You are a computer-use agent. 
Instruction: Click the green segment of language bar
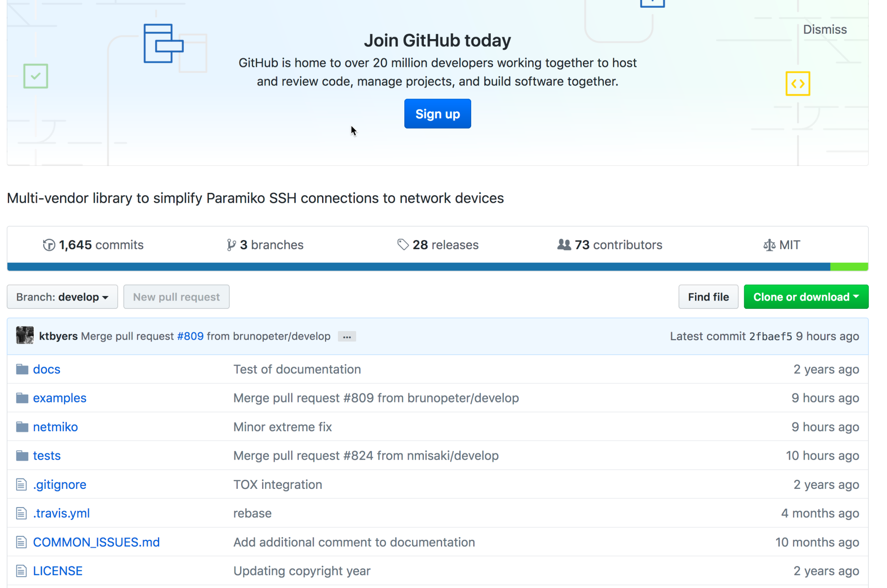click(x=849, y=267)
